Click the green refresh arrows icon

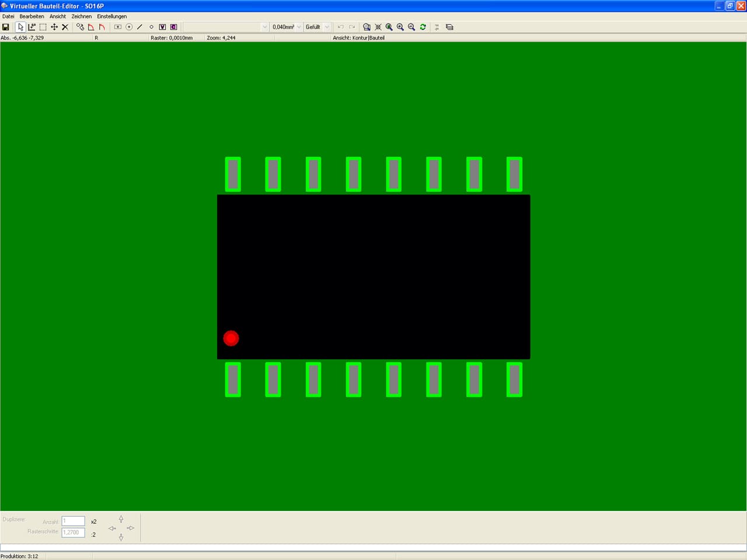[423, 27]
